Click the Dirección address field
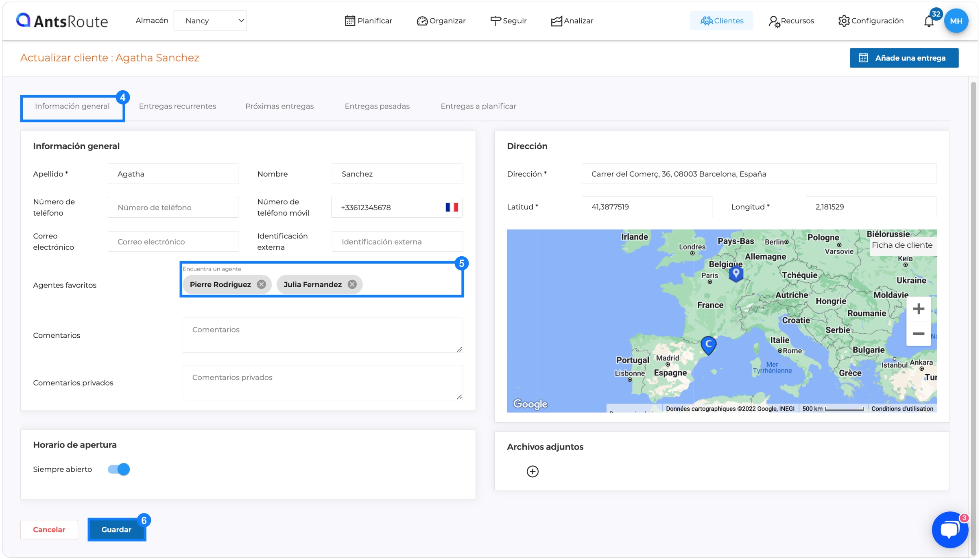Viewport: 980px width, 559px height. click(759, 174)
